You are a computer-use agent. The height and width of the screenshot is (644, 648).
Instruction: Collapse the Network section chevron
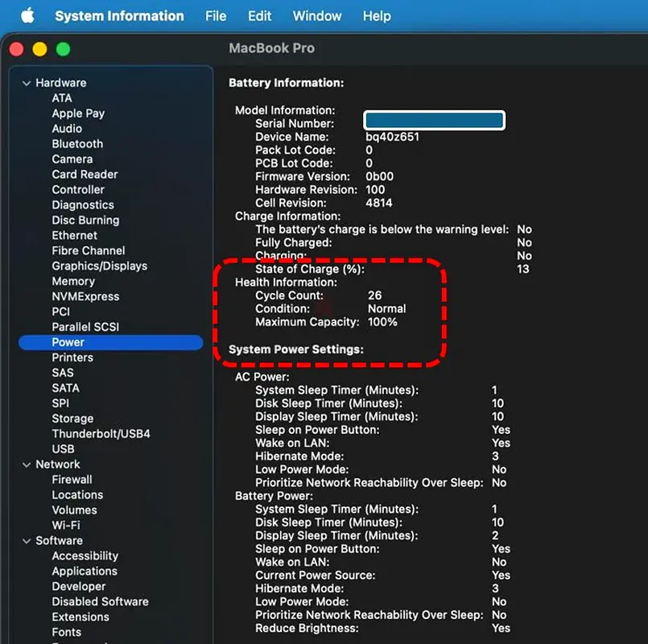(x=27, y=464)
